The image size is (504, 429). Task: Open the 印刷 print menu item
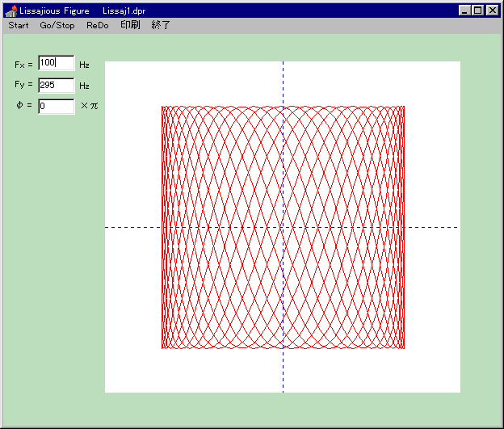click(x=130, y=25)
